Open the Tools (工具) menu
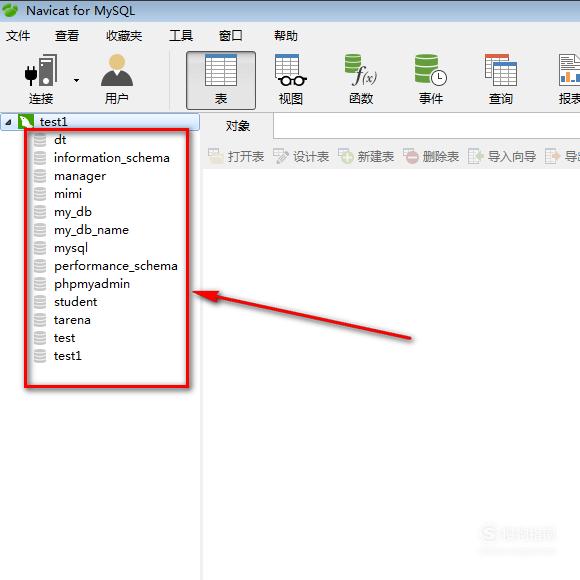 coord(181,36)
